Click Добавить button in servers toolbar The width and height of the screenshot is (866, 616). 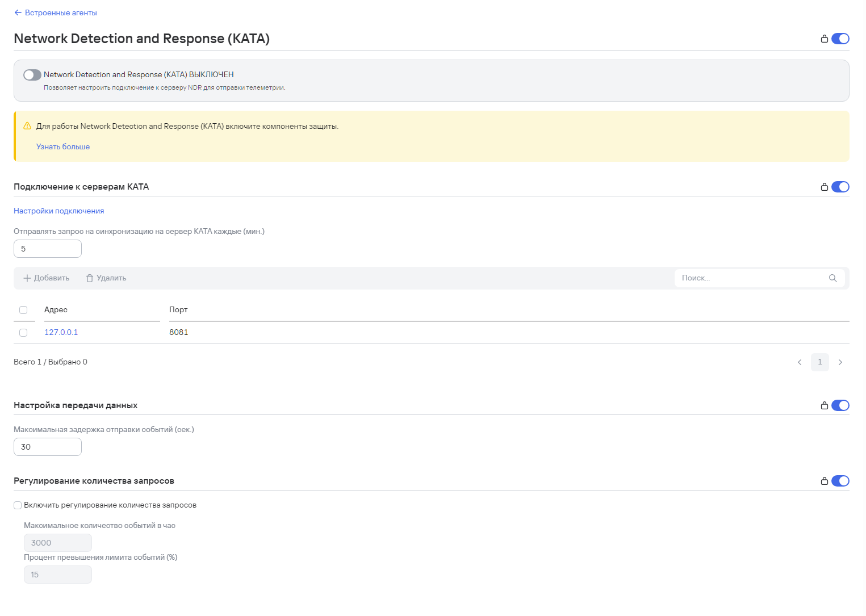[x=47, y=278]
